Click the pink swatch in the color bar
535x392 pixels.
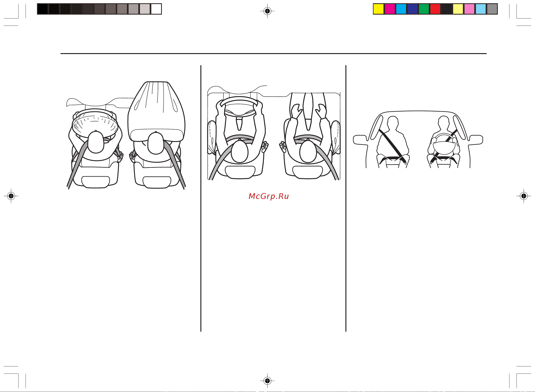pos(469,9)
